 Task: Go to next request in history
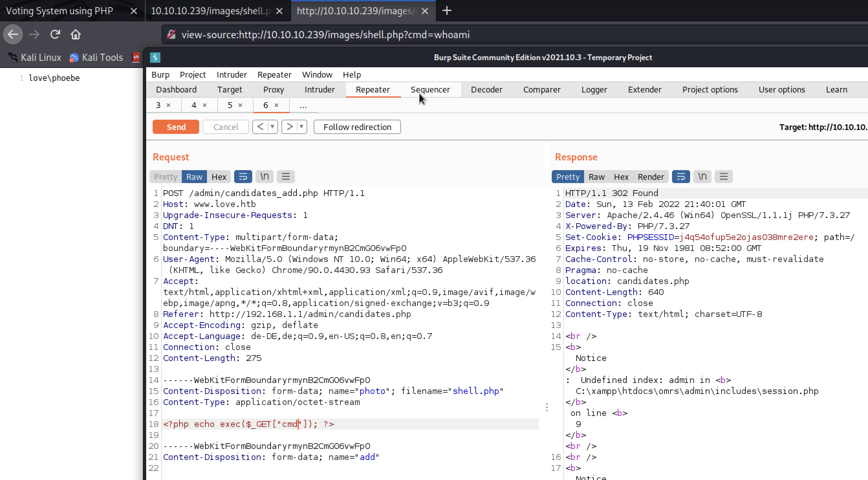289,127
